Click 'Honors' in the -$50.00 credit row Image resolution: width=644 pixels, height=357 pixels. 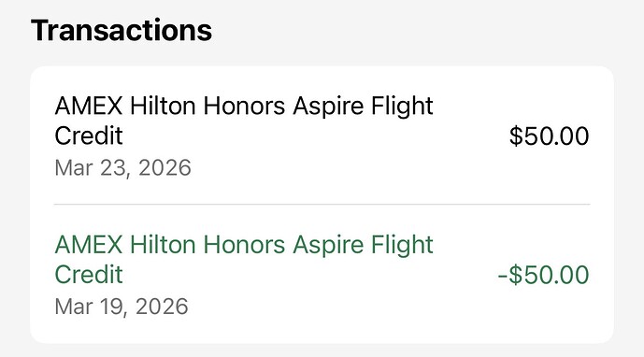point(244,245)
